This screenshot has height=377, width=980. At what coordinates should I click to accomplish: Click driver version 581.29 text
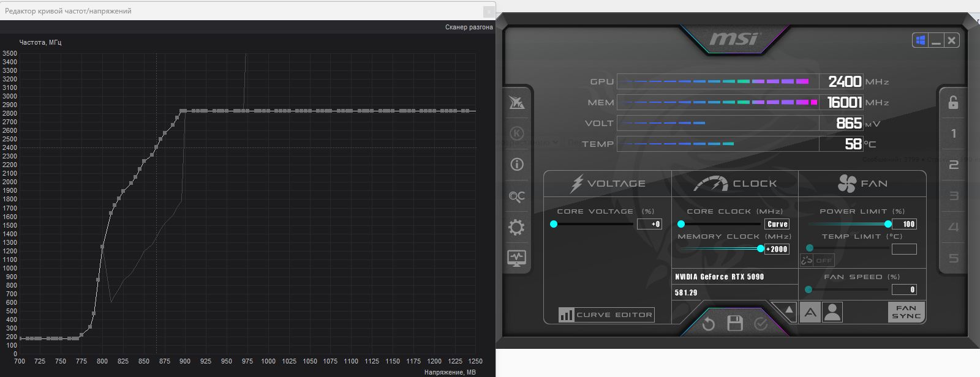[686, 293]
